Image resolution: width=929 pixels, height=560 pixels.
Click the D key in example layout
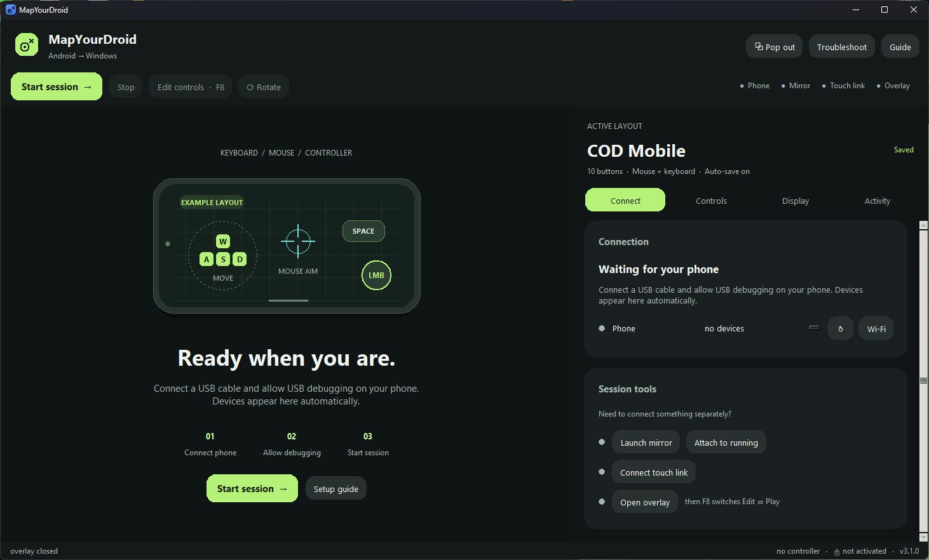click(x=240, y=259)
